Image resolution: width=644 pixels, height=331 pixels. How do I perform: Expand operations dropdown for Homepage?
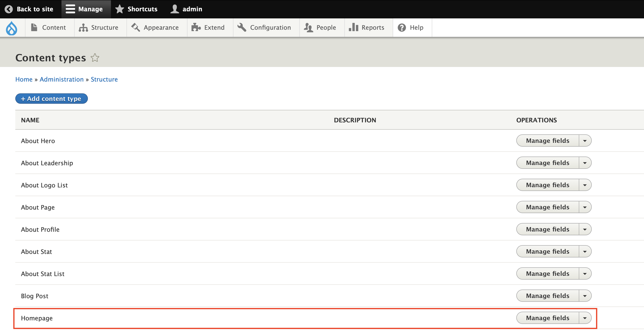pos(585,318)
